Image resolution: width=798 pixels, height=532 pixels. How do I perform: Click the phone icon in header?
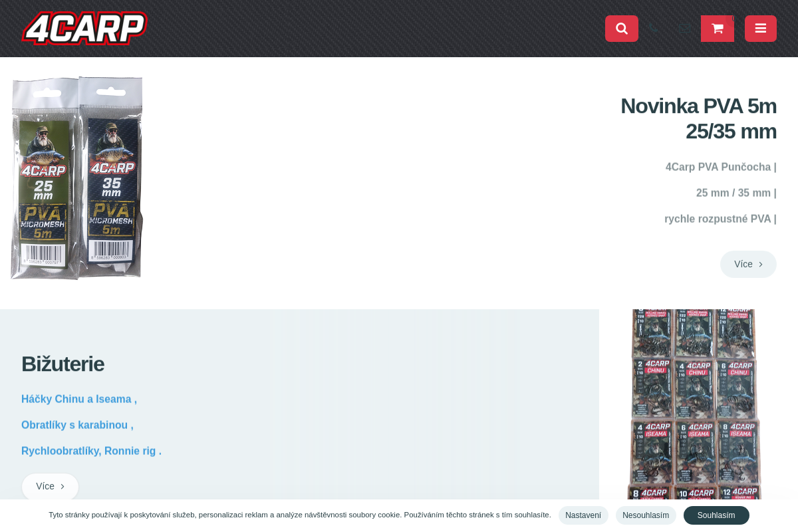654,29
